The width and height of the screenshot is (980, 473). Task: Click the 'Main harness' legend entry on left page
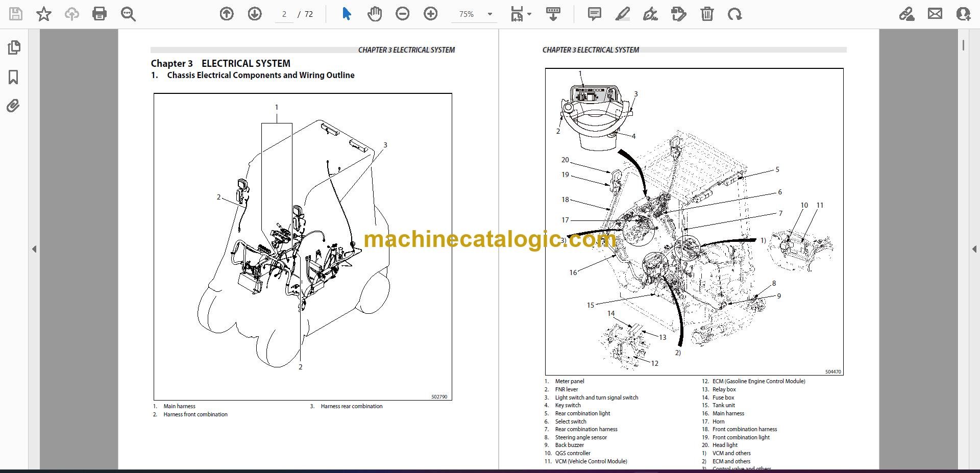pos(179,406)
